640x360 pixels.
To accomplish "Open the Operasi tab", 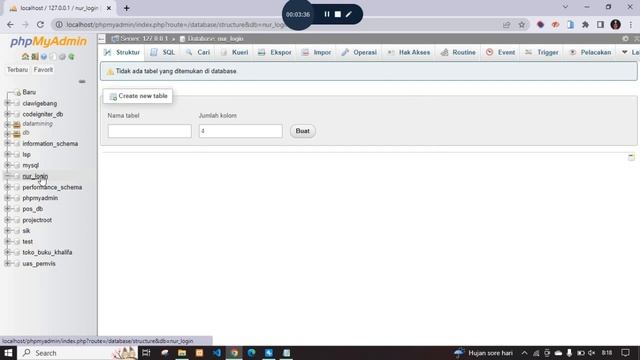I will pos(359,52).
